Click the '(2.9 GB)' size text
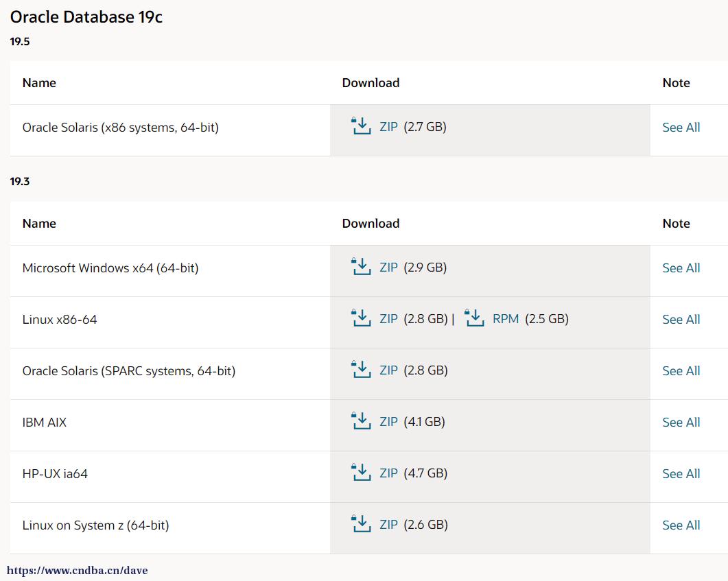The image size is (728, 581). pyautogui.click(x=425, y=268)
